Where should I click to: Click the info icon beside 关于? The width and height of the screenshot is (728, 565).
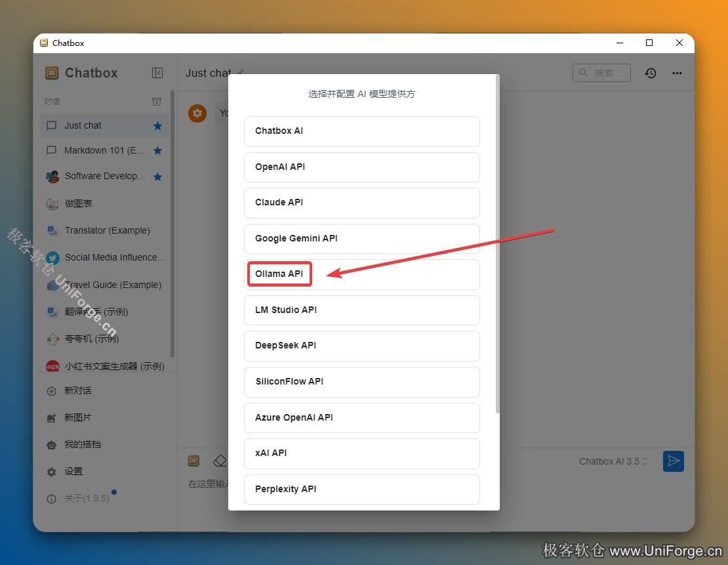click(x=52, y=499)
